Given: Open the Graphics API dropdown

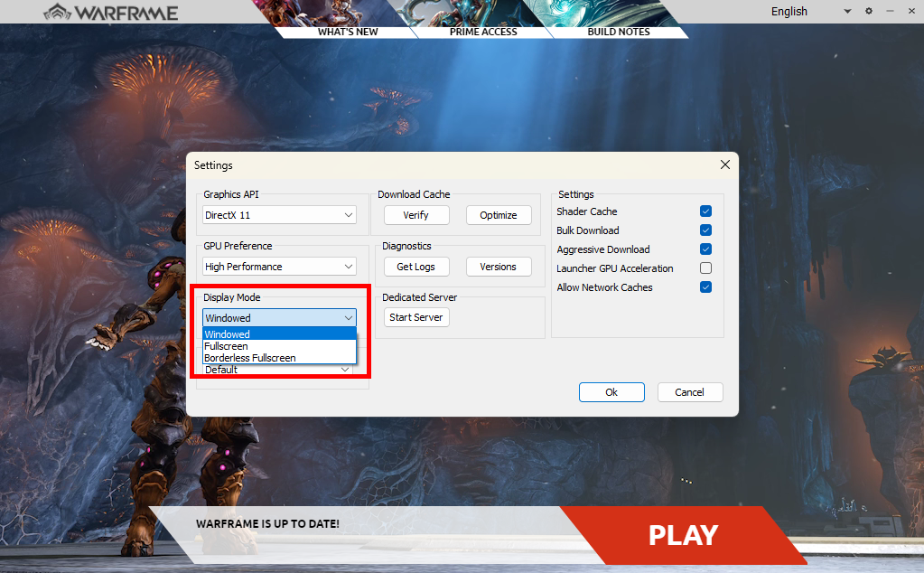Looking at the screenshot, I should coord(279,215).
